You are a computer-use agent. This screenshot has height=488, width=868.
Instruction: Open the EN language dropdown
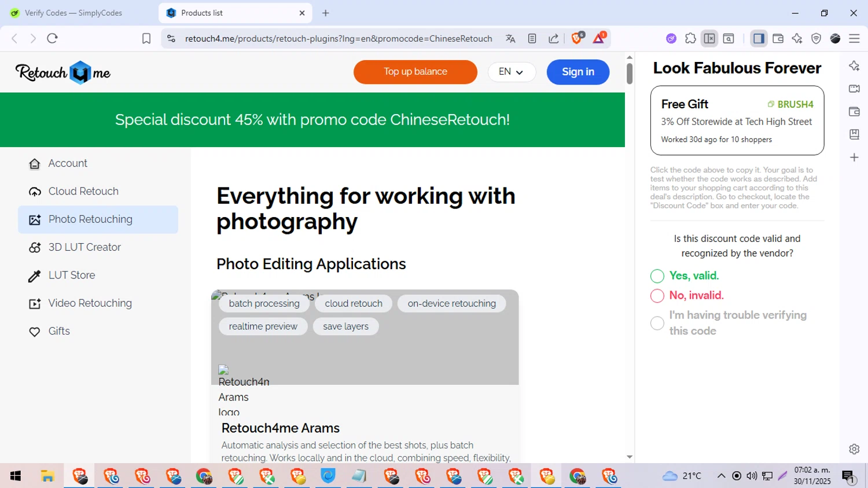coord(512,72)
